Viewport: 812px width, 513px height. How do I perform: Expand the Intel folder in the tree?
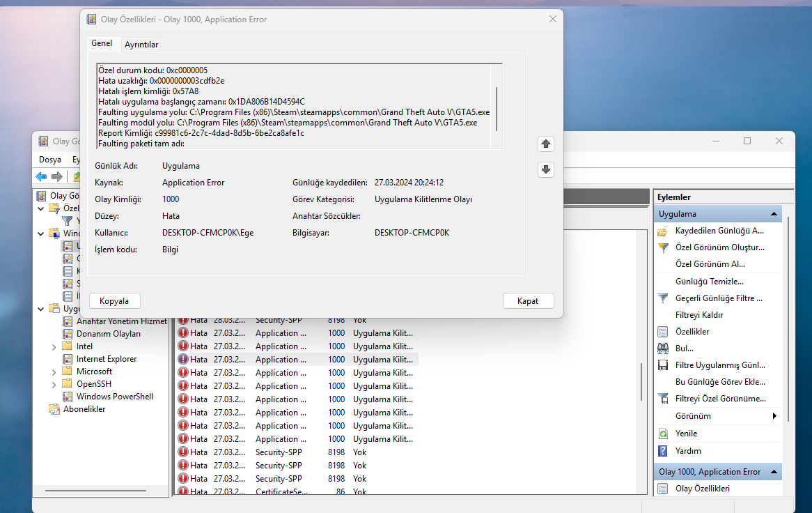point(54,346)
